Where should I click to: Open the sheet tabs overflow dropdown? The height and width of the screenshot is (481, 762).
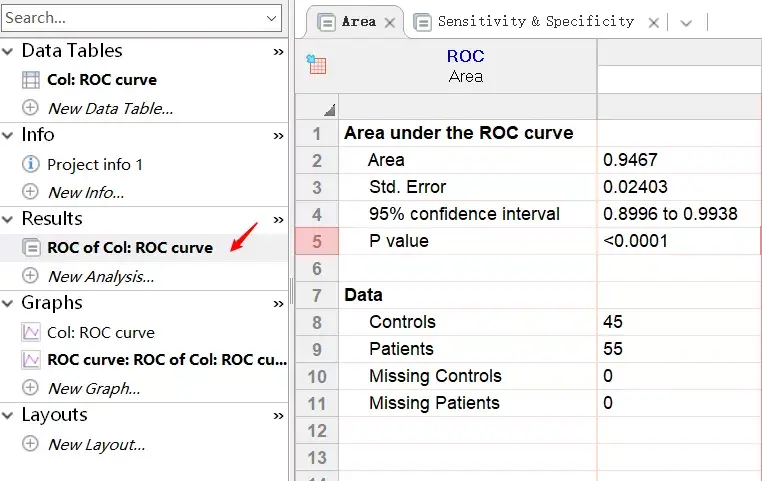pyautogui.click(x=686, y=22)
